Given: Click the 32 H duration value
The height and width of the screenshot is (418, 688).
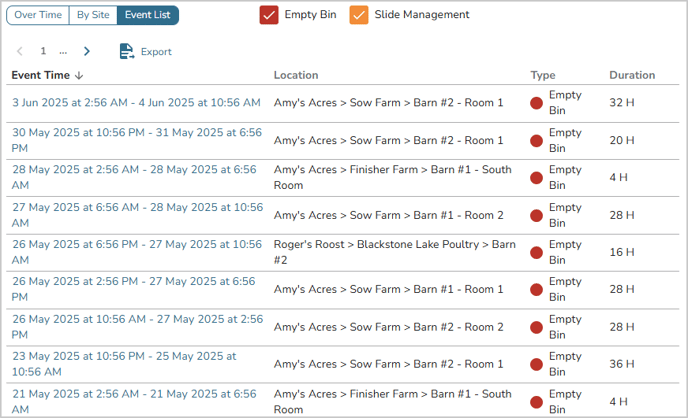Looking at the screenshot, I should [x=622, y=103].
